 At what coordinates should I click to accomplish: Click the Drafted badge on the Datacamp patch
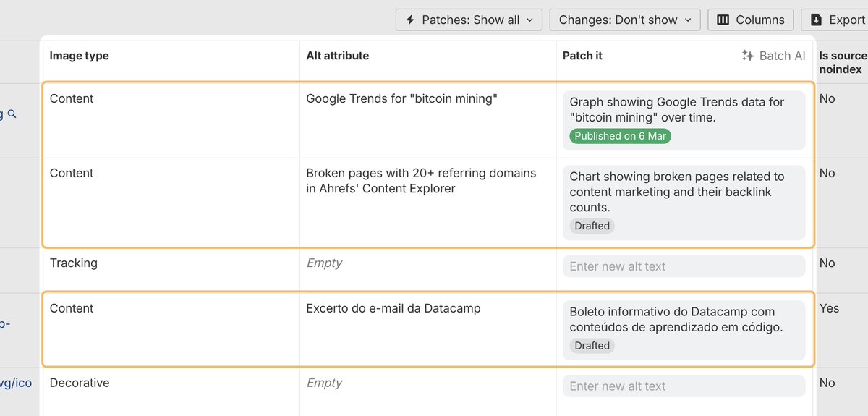(592, 346)
